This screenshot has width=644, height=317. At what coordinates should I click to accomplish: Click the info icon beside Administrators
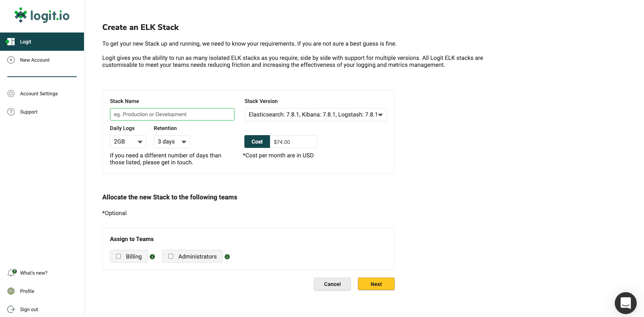coord(227,257)
